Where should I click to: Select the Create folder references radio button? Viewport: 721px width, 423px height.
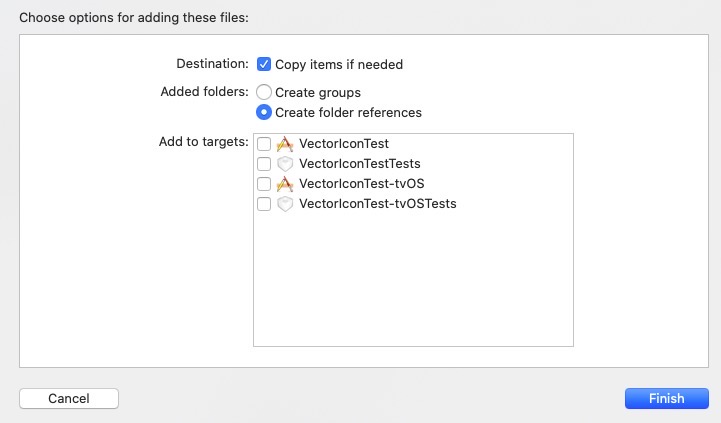click(x=264, y=112)
